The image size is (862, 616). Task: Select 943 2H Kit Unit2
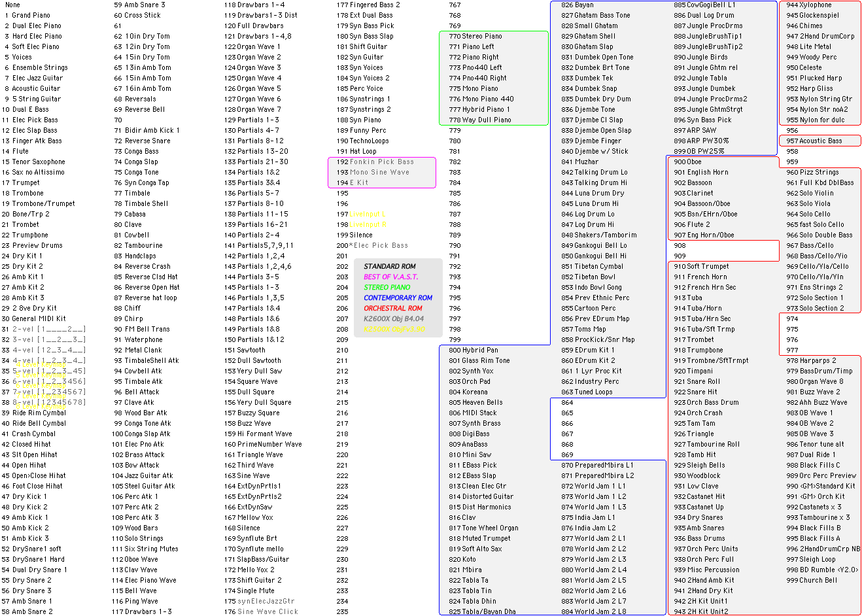701,611
